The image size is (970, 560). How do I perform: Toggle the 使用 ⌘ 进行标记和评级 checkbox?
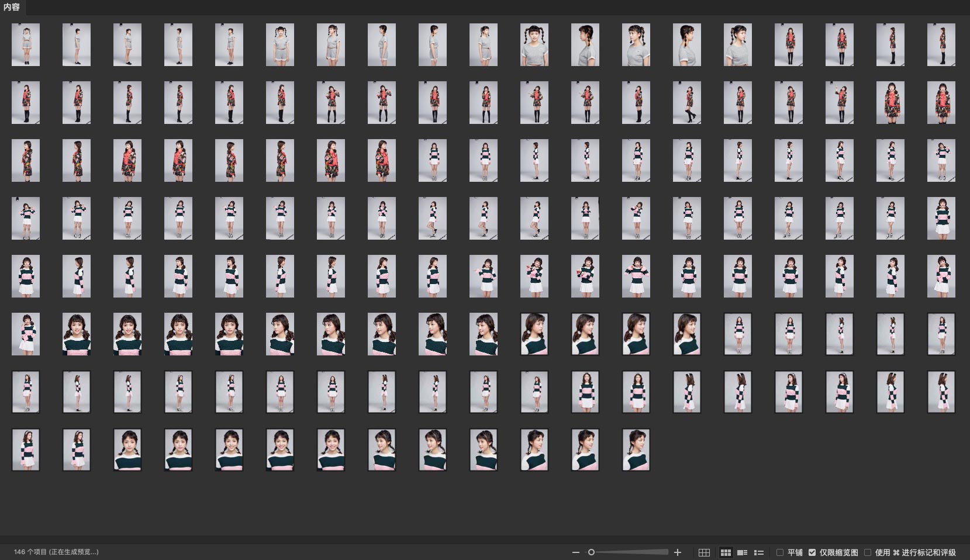[868, 552]
